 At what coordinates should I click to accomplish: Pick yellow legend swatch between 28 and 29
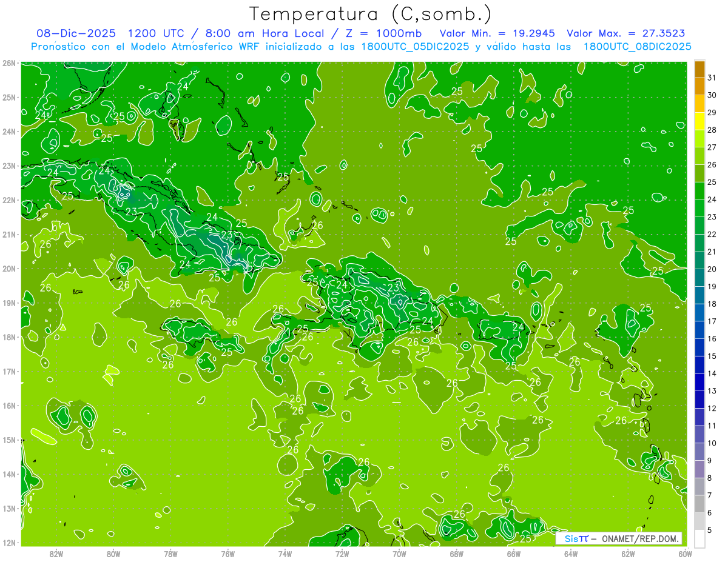pos(699,121)
